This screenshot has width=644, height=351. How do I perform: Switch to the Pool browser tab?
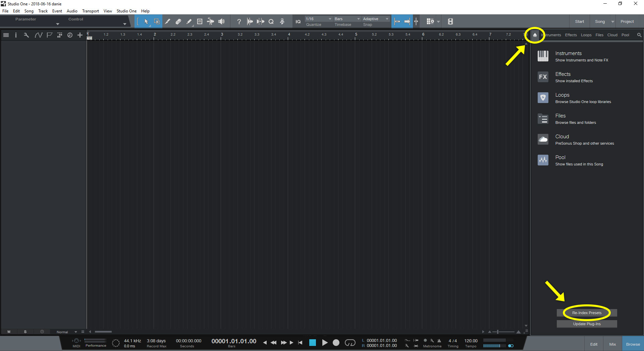coord(625,35)
